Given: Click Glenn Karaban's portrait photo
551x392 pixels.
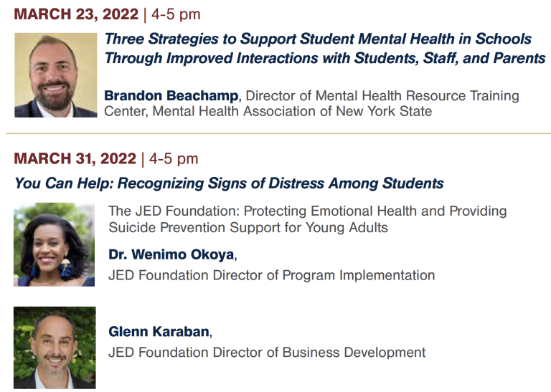Looking at the screenshot, I should (x=55, y=348).
